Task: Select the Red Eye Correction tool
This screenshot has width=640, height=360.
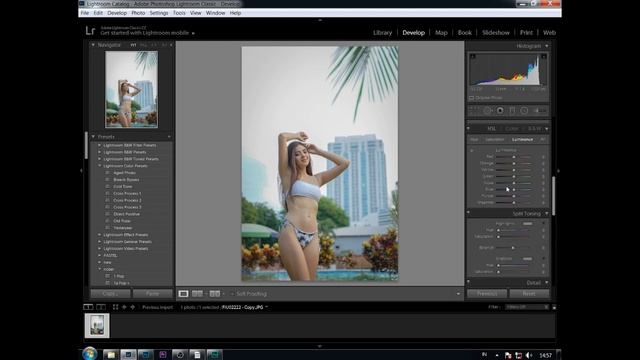Action: coord(500,111)
